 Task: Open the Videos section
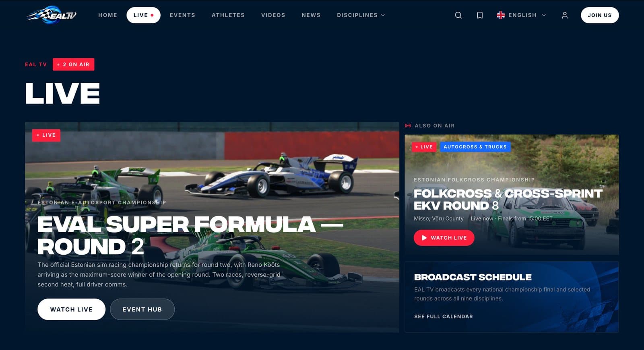pos(273,15)
